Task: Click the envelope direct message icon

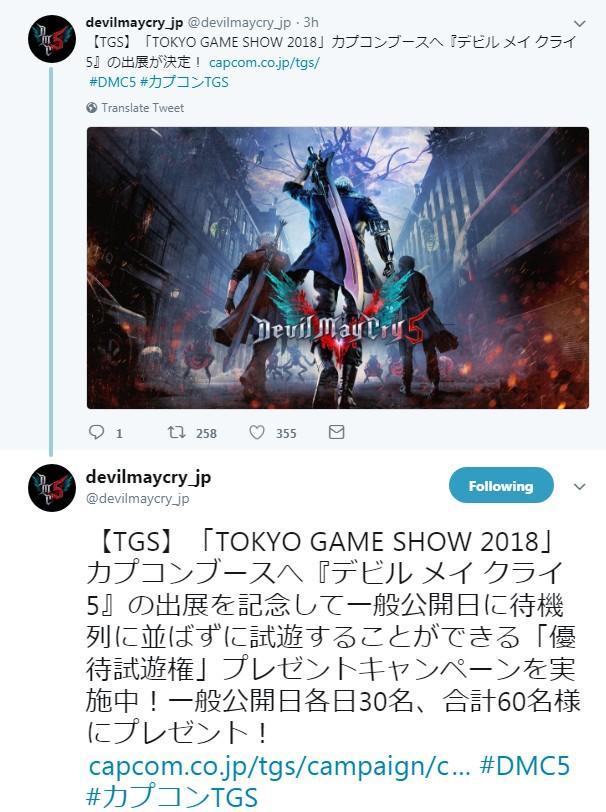Action: [337, 432]
